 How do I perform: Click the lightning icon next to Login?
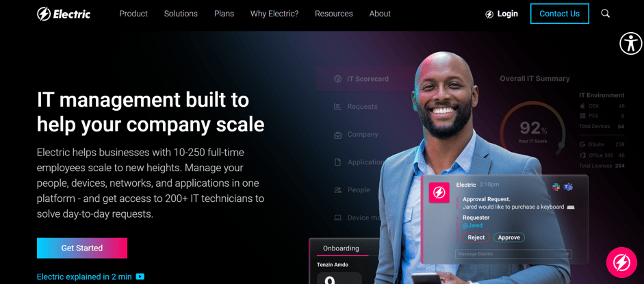[489, 14]
